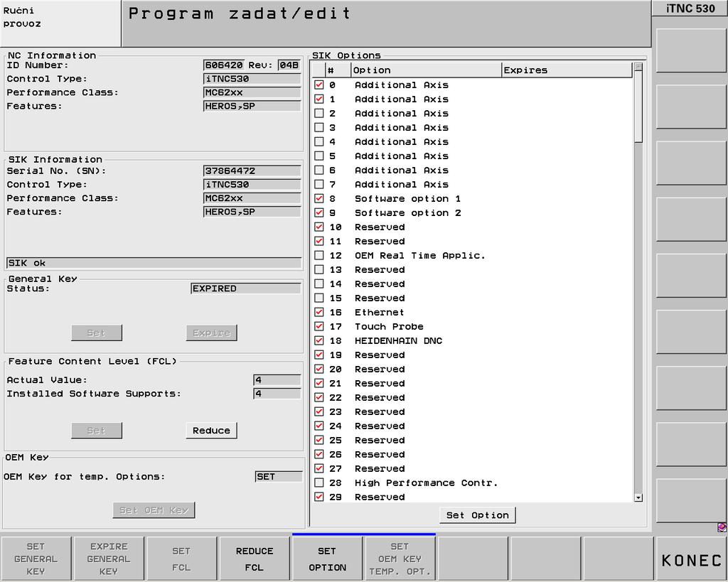Select row 10 Reserved in options list
Image resolution: width=728 pixels, height=582 pixels.
pyautogui.click(x=473, y=227)
